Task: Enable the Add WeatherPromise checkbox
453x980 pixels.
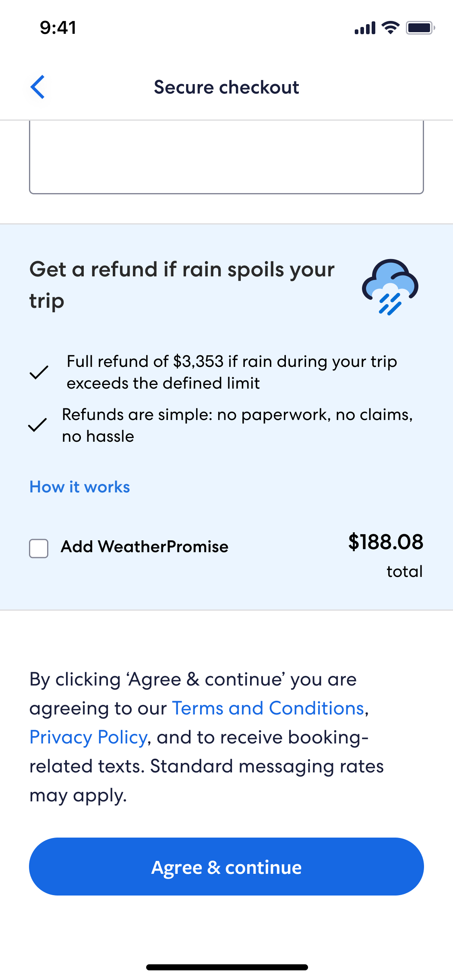Action: [x=39, y=548]
